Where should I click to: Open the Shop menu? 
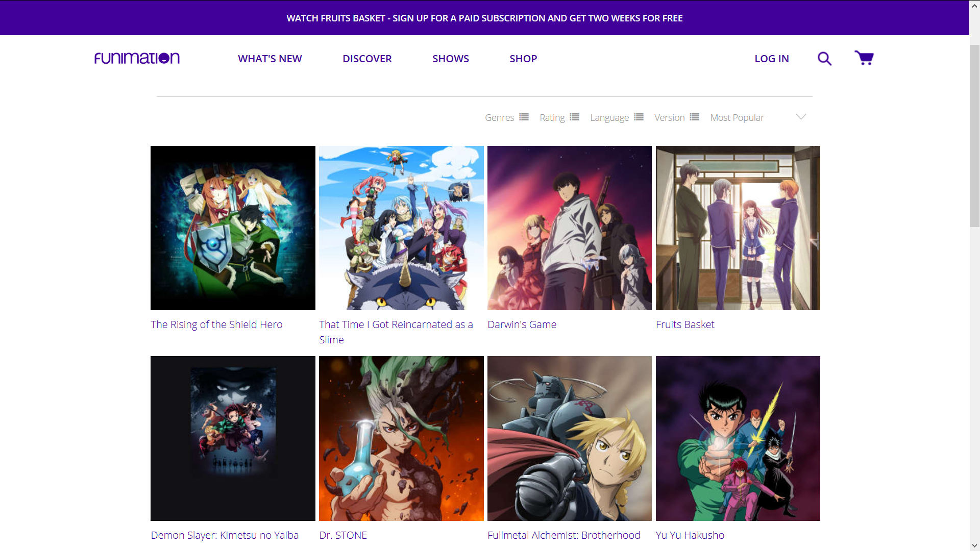[x=523, y=59]
